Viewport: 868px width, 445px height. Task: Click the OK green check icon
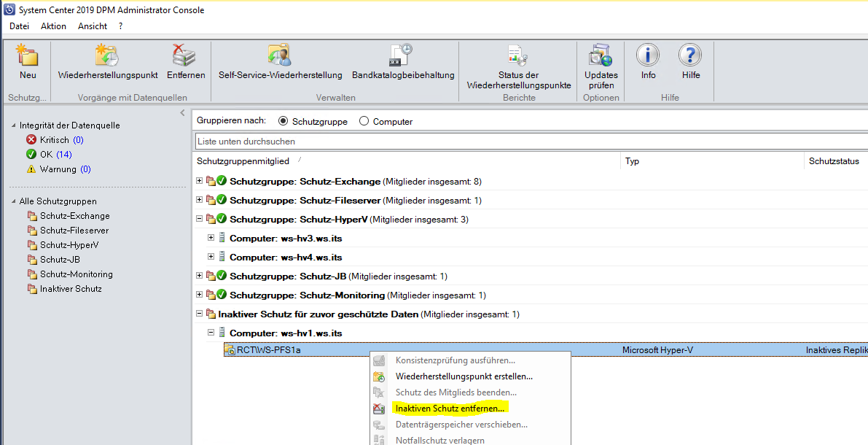click(x=31, y=154)
